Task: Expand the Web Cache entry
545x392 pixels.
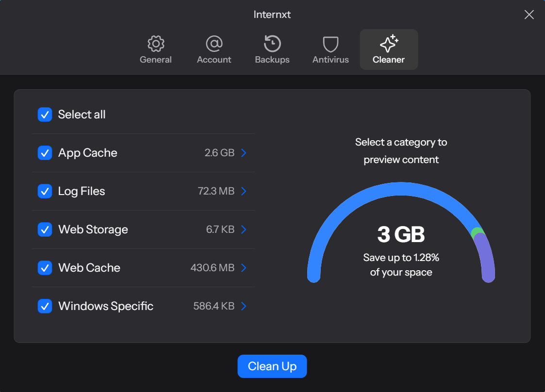Action: (244, 268)
